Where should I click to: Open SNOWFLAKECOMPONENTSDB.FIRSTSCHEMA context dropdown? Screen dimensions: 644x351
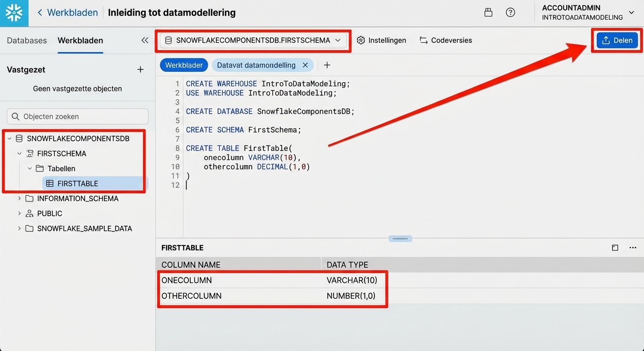(254, 40)
